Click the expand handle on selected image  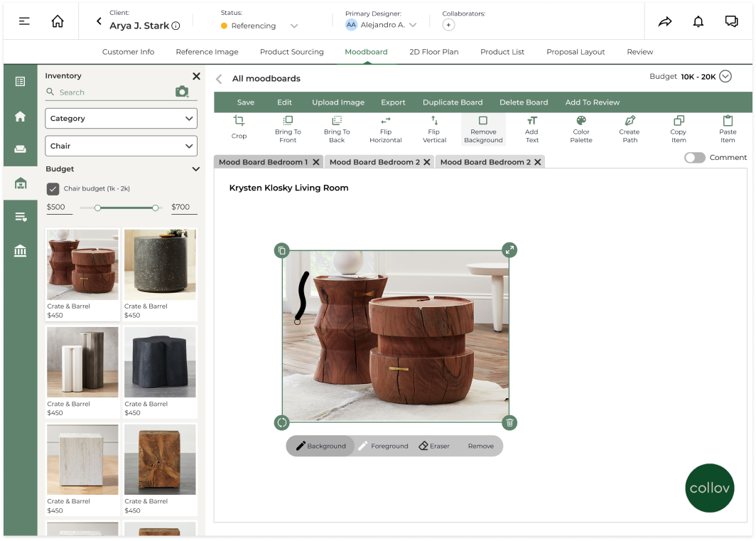pos(509,250)
